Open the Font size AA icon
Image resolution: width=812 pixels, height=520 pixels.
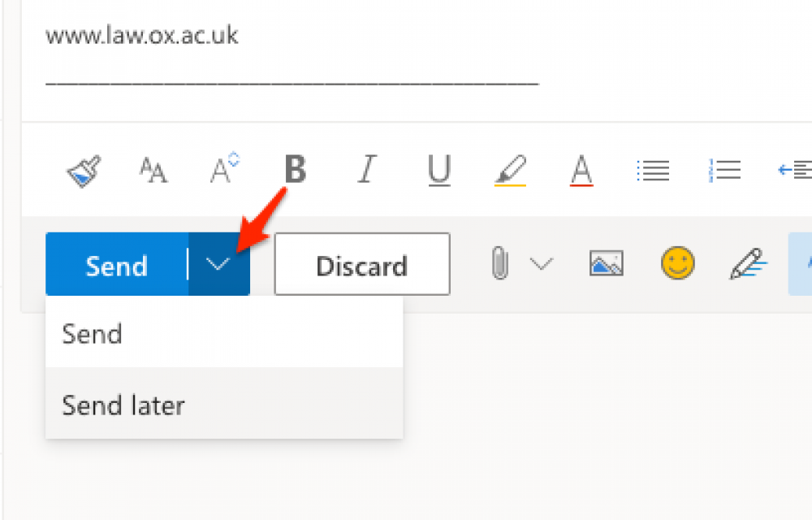tap(153, 171)
